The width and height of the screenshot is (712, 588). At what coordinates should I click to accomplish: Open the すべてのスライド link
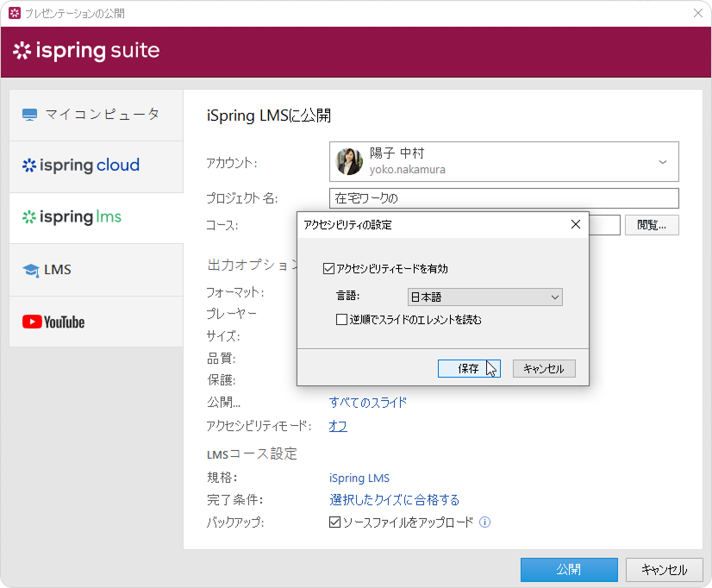[x=368, y=403]
